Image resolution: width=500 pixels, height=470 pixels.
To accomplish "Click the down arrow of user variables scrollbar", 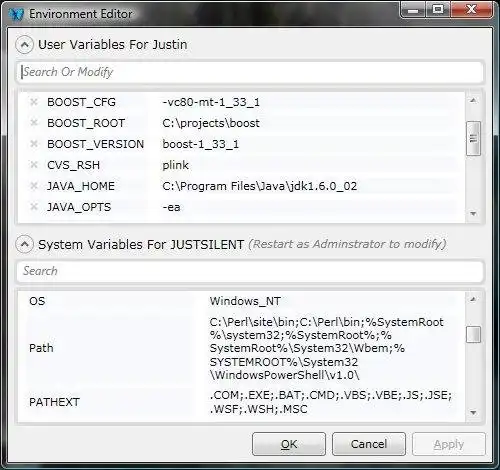I will pyautogui.click(x=473, y=214).
